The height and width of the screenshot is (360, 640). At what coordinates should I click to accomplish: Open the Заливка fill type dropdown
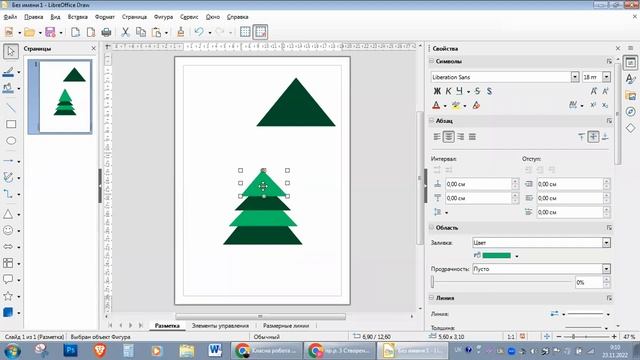click(x=606, y=242)
